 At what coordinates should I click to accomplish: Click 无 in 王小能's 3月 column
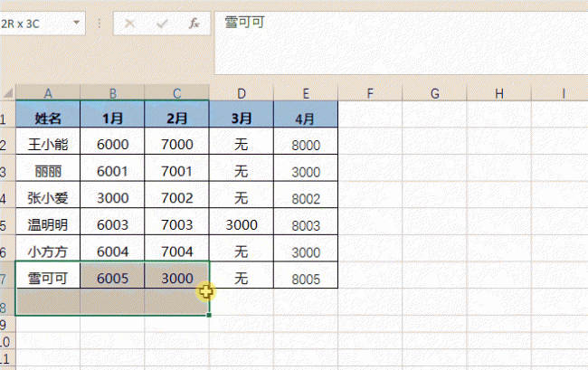coord(242,141)
